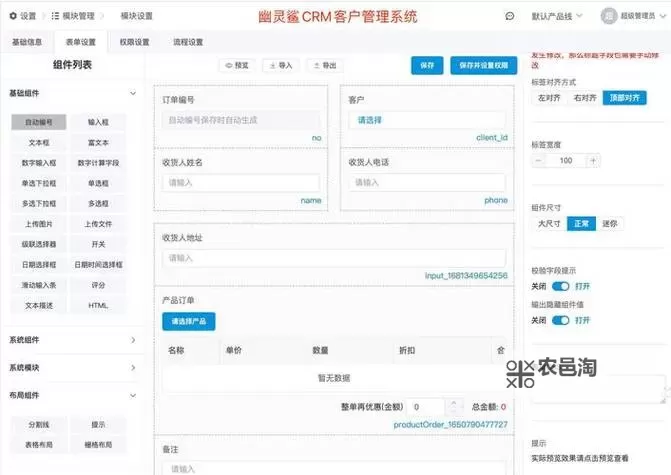Select the 上传图片 component
The image size is (671, 475).
(39, 224)
